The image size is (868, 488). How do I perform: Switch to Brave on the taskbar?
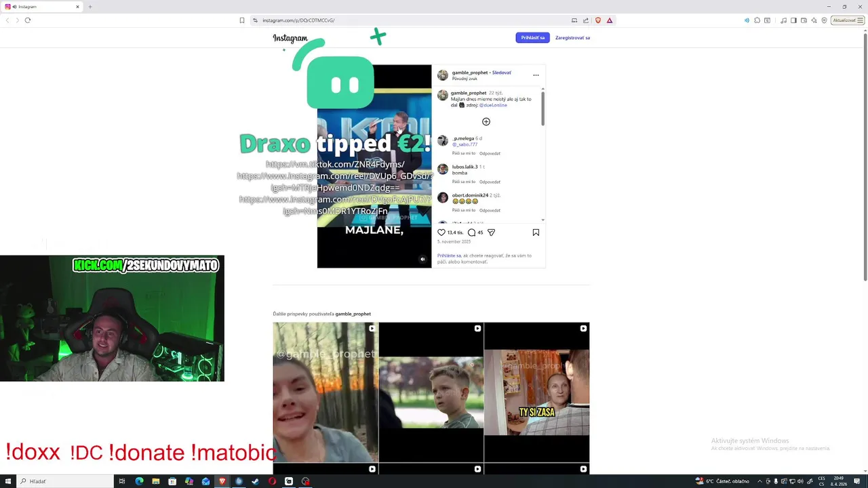[222, 481]
